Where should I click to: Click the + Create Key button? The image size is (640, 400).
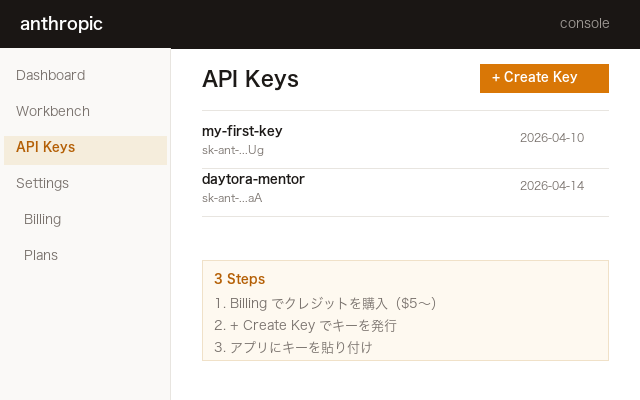point(544,78)
